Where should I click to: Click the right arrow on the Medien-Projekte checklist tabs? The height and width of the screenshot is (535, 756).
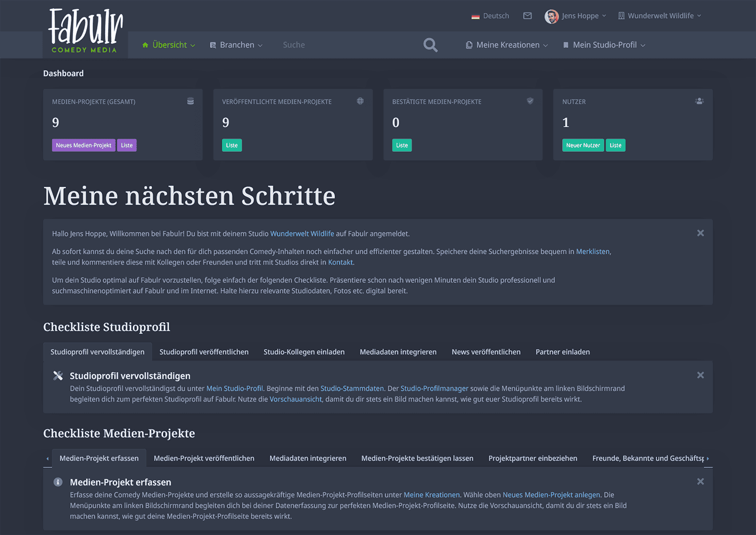coord(708,458)
